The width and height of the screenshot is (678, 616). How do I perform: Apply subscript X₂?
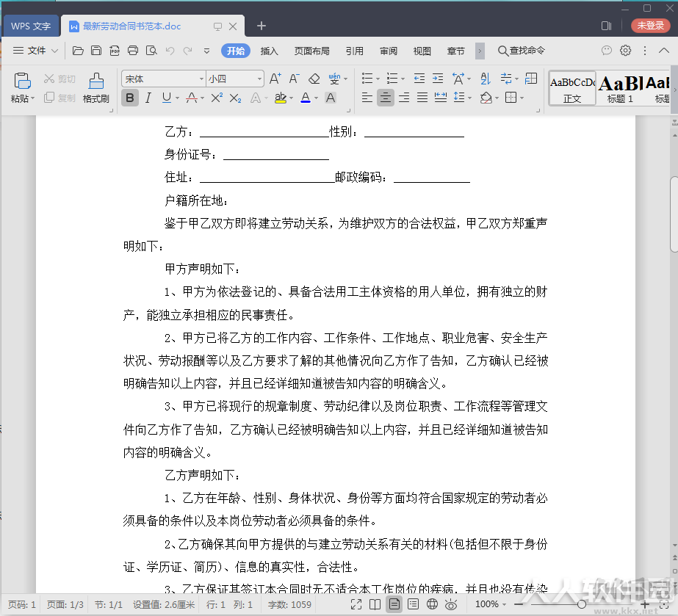tap(235, 98)
